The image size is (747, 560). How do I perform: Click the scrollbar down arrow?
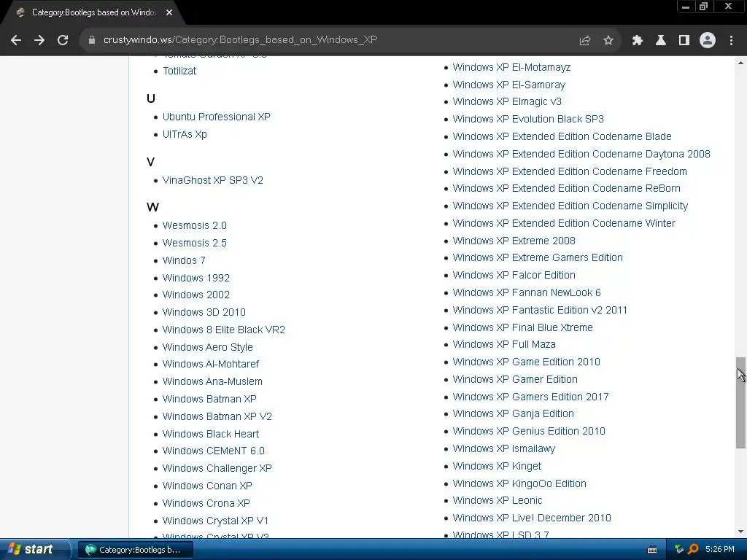(740, 532)
